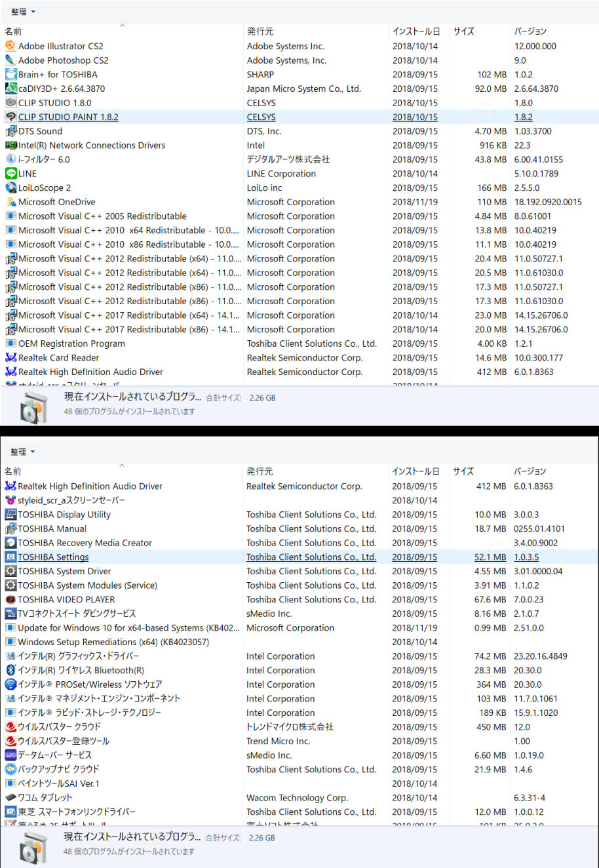Click the publisher LoiLo inc

[x=264, y=188]
